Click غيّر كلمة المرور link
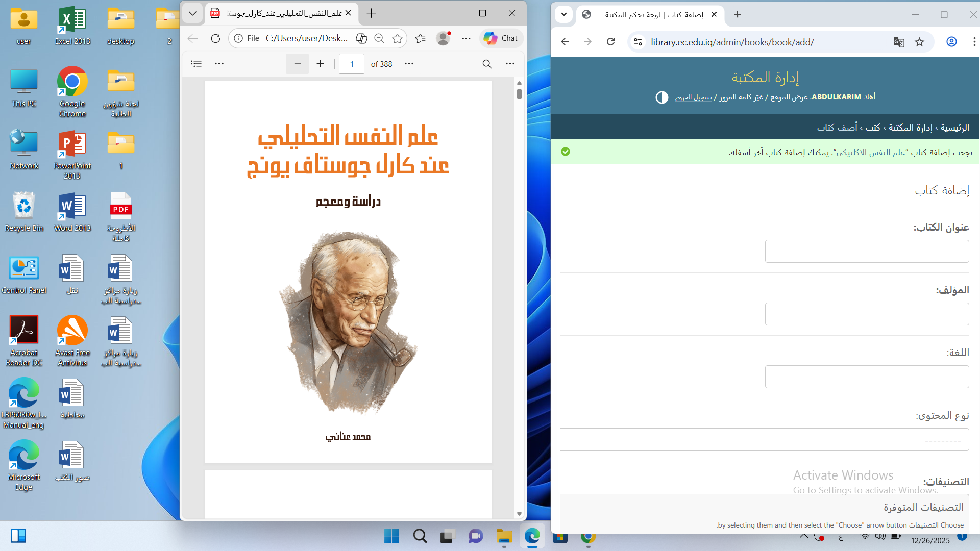This screenshot has height=551, width=980. click(741, 97)
